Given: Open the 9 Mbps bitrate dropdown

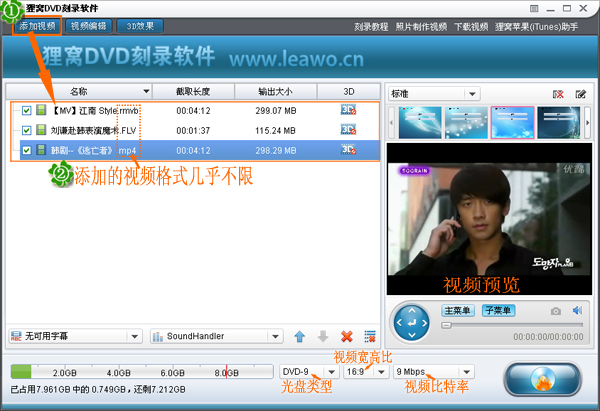Looking at the screenshot, I should [434, 372].
